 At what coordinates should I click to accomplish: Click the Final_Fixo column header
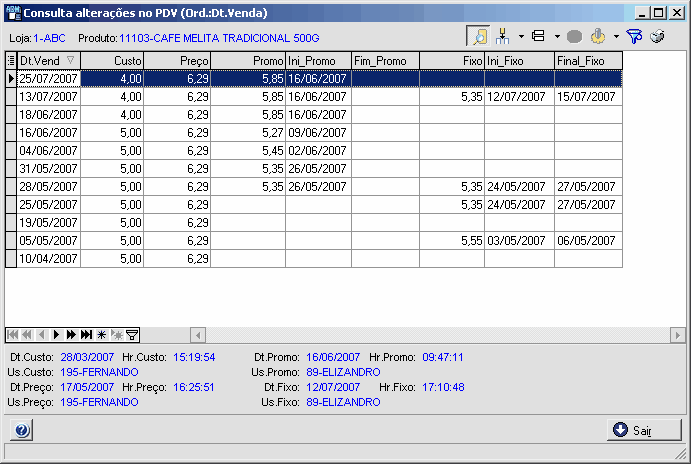[x=588, y=61]
